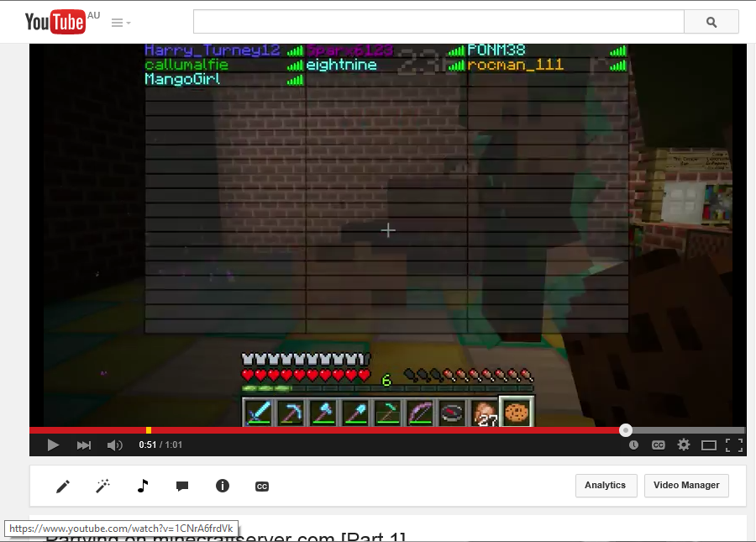Click the first pickaxe hotbar slot
The height and width of the screenshot is (542, 756).
coord(291,413)
